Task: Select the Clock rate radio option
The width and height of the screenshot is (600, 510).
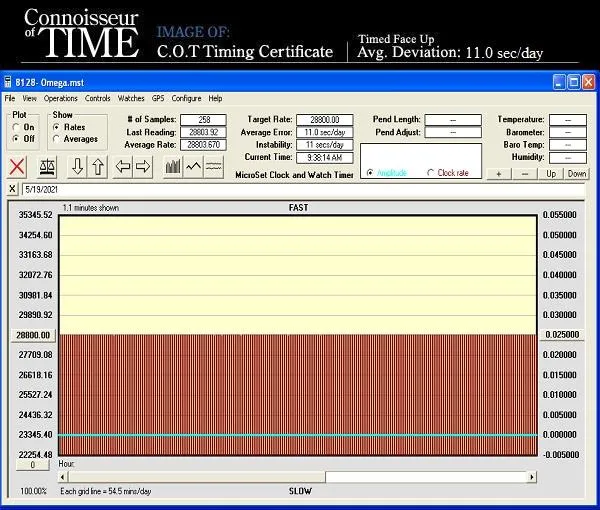Action: coord(430,173)
